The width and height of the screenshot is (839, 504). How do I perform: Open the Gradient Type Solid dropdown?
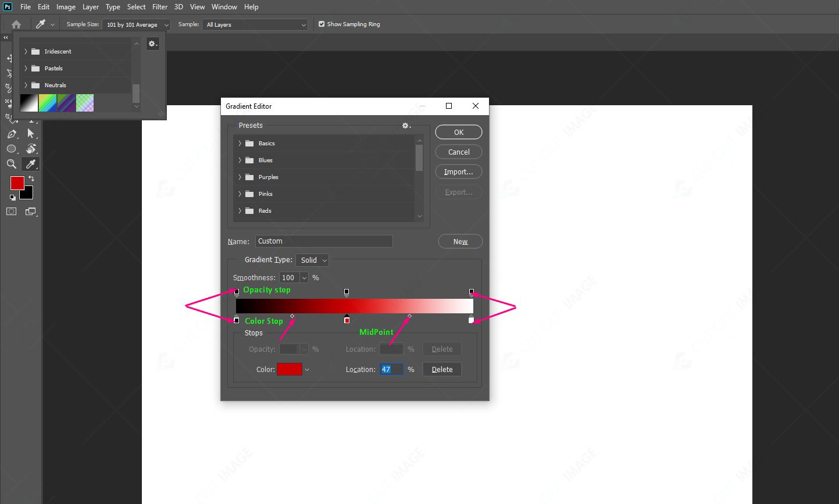pos(312,260)
